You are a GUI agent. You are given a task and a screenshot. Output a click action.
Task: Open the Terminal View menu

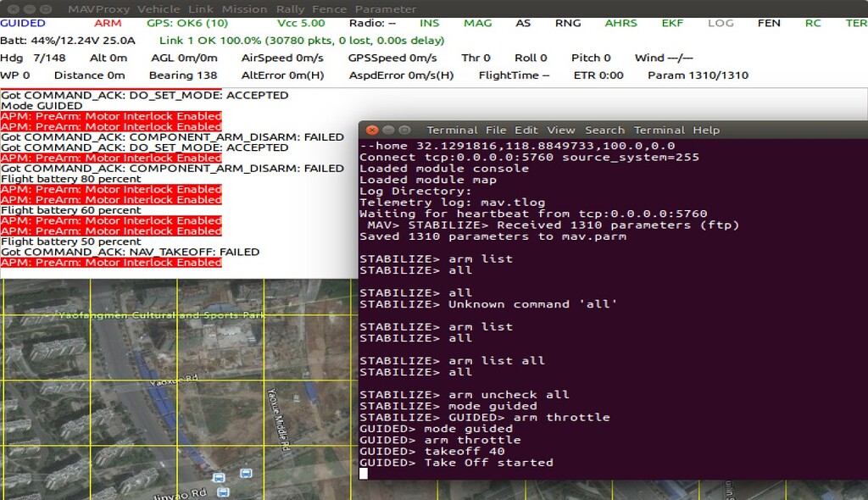coord(560,130)
